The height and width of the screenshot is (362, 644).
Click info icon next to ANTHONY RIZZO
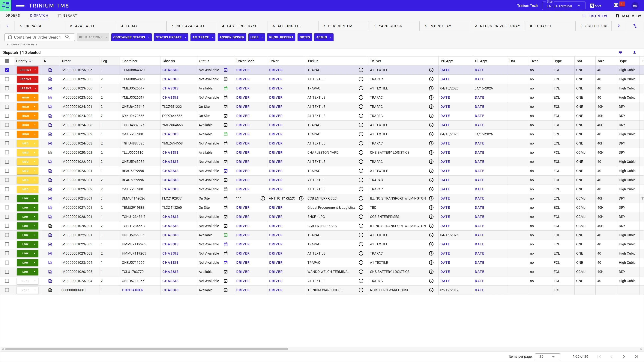click(x=301, y=198)
